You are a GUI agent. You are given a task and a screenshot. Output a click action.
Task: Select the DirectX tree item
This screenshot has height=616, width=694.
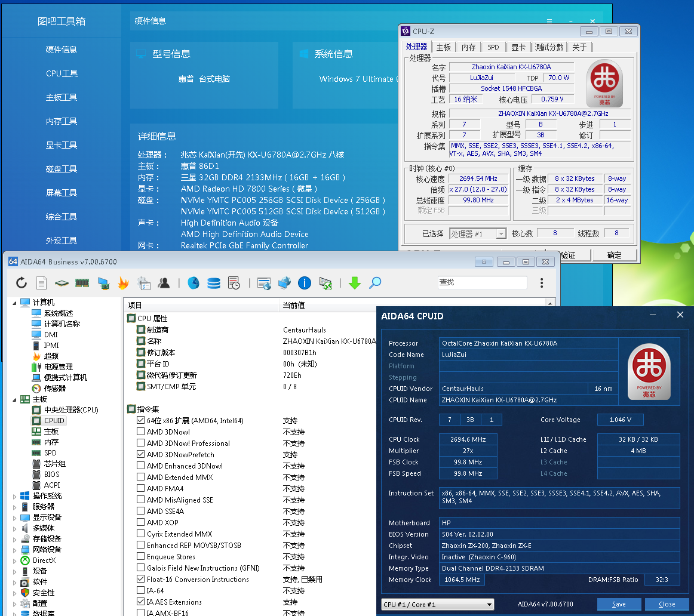point(44,560)
